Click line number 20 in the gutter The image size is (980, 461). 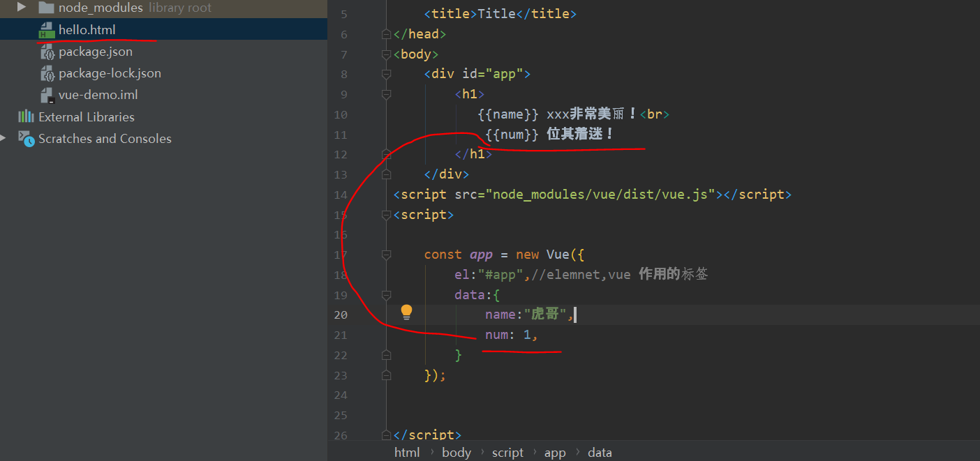[340, 315]
